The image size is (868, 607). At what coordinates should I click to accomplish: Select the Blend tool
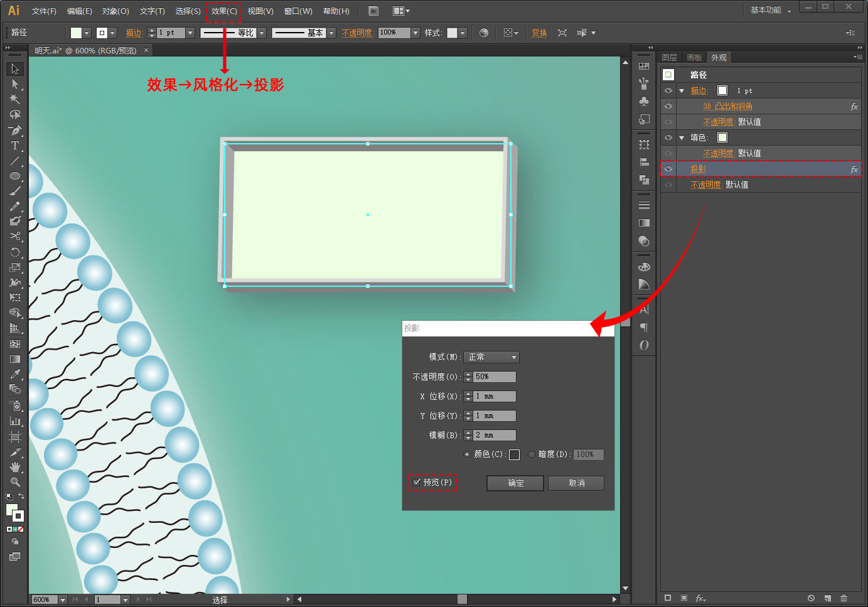(15, 389)
